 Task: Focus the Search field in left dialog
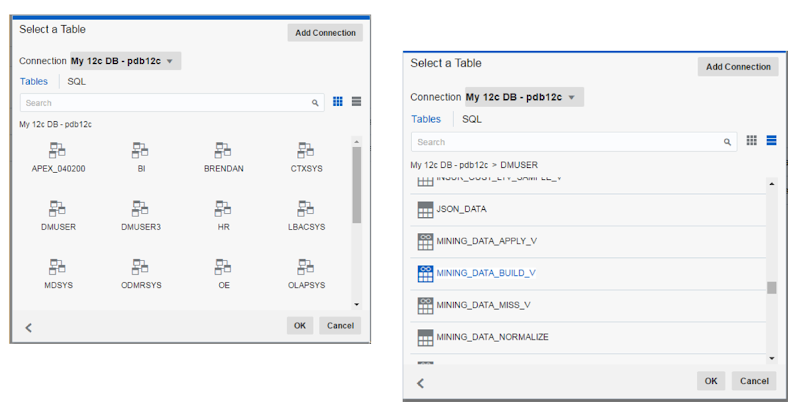[x=172, y=102]
